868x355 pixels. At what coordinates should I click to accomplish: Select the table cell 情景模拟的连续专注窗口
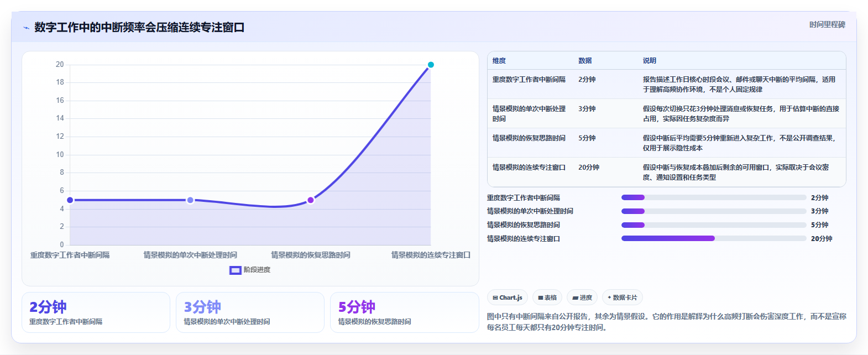[529, 168]
